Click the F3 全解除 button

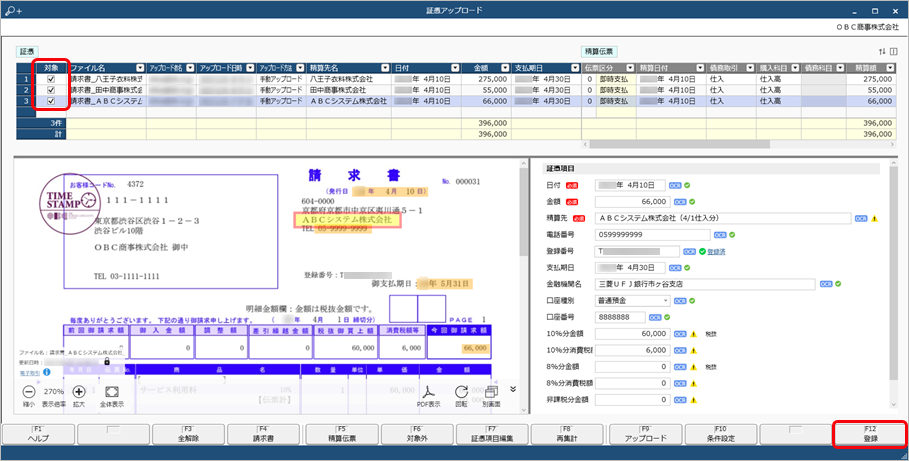pos(188,434)
